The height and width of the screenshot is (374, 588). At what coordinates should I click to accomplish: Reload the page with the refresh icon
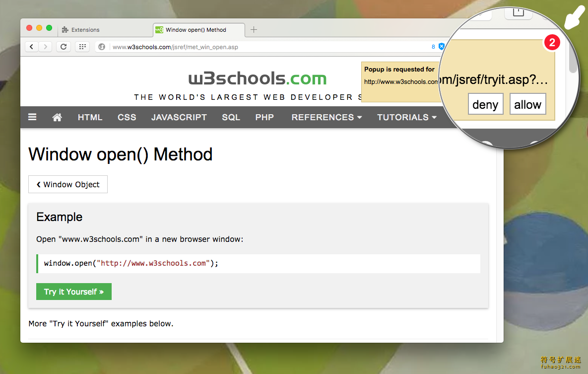[64, 47]
